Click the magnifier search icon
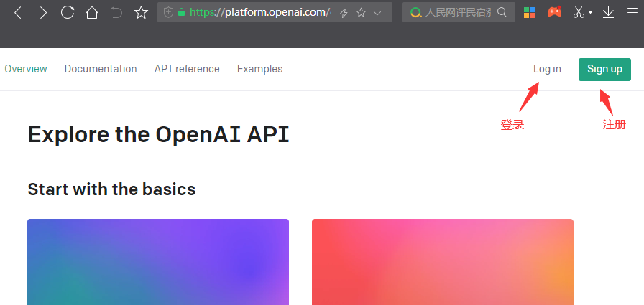Viewport: 644px width, 305px height. point(502,12)
